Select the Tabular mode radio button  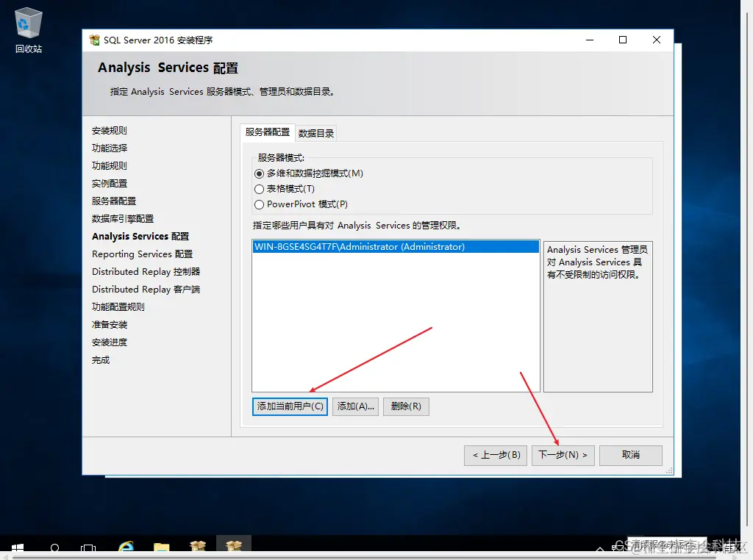[x=260, y=189]
